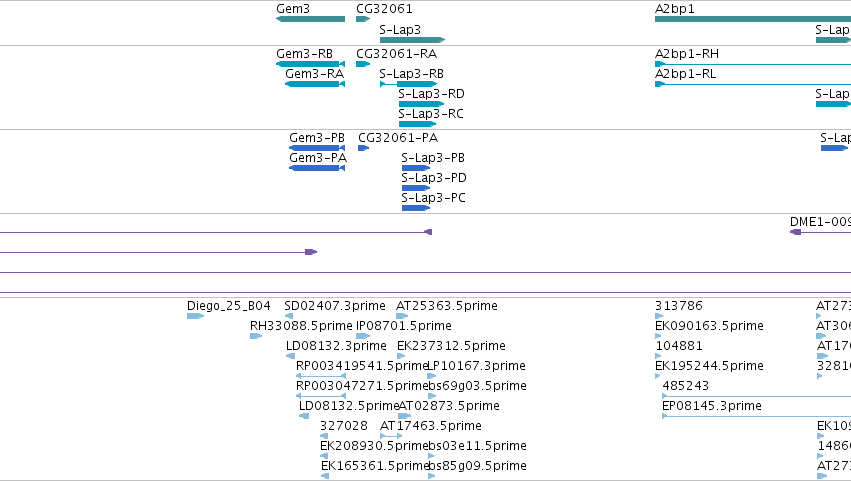Image resolution: width=851 pixels, height=481 pixels.
Task: Select the Gem3-PB protein feature
Action: pyautogui.click(x=317, y=148)
